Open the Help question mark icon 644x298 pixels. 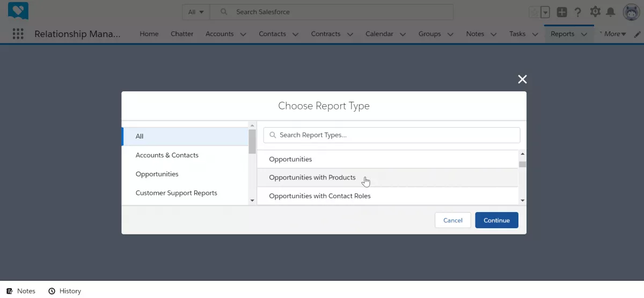tap(578, 12)
